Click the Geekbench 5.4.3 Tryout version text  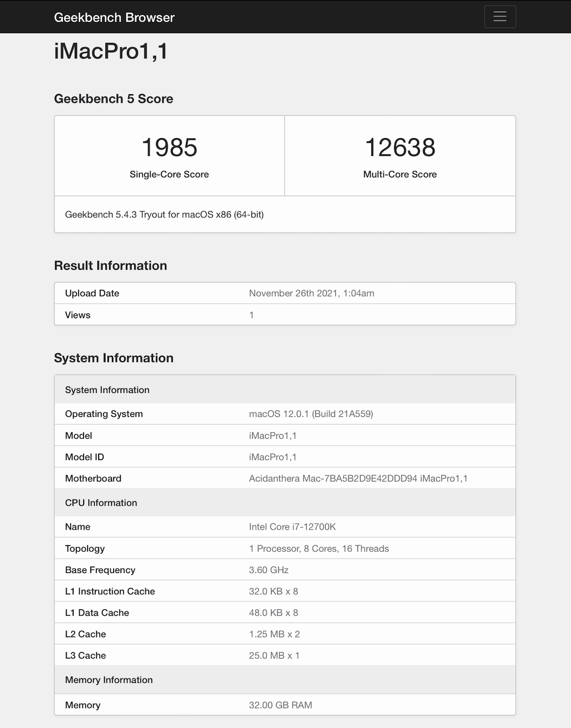164,215
